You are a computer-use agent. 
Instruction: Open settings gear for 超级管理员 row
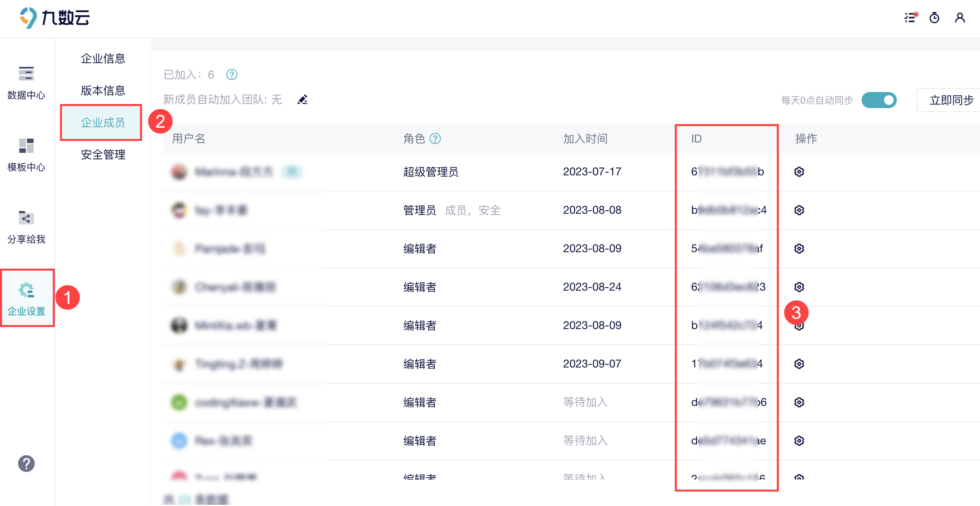point(799,172)
